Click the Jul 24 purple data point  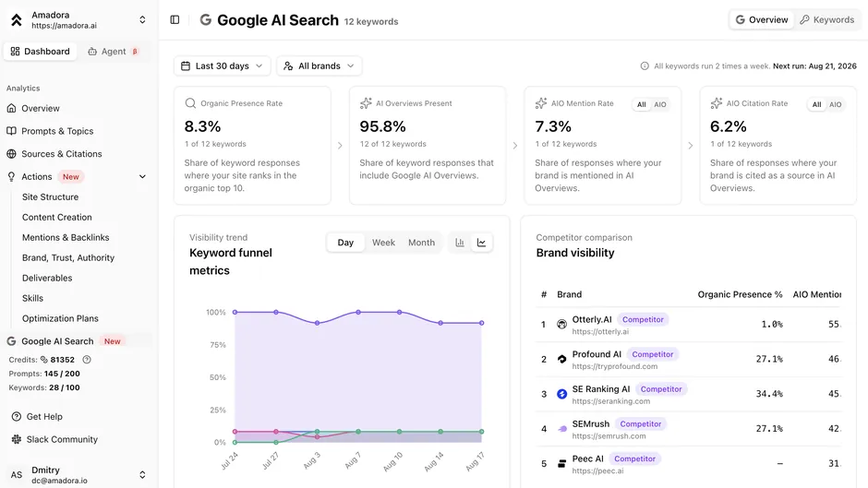tap(235, 312)
